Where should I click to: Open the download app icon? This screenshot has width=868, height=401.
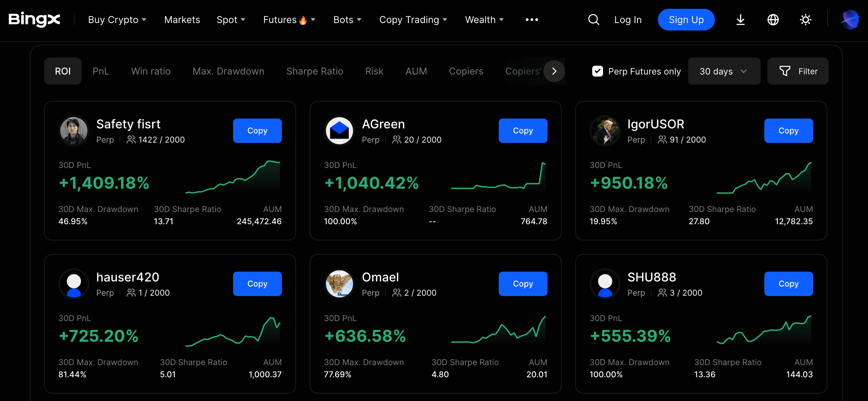(x=740, y=20)
